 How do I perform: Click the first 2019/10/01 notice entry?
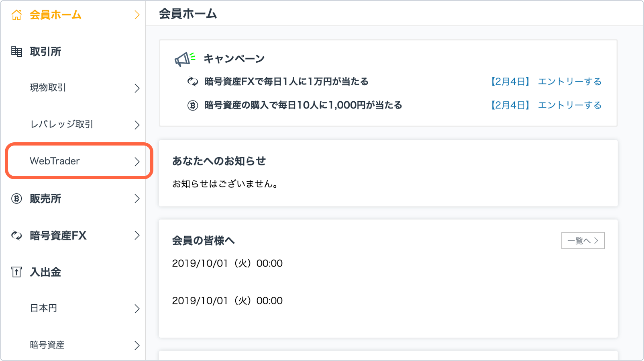tap(227, 263)
